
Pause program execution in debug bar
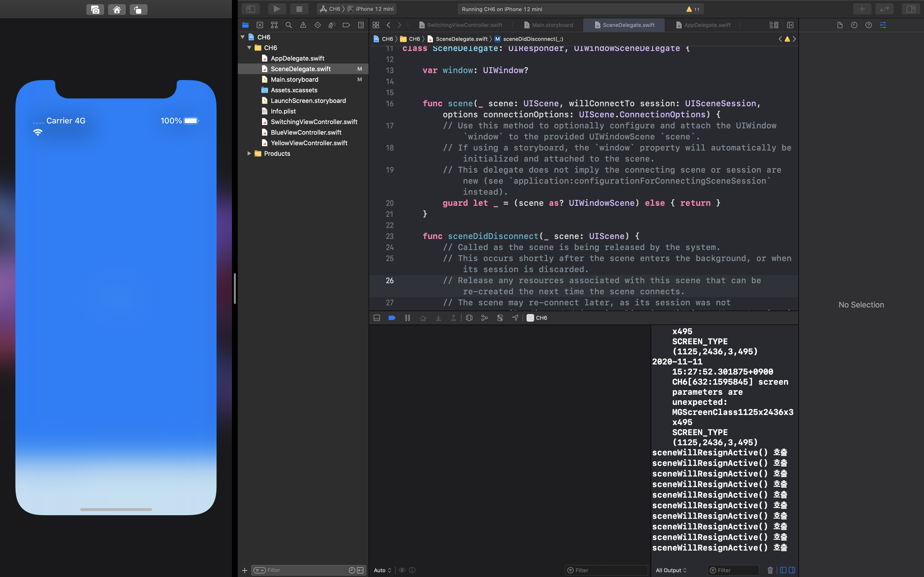pos(407,318)
